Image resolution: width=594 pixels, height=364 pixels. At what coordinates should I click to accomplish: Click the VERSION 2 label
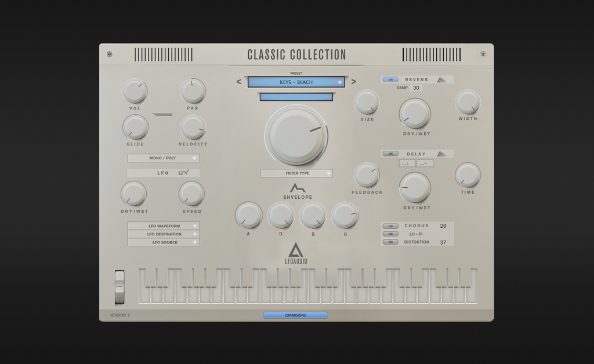(x=119, y=315)
